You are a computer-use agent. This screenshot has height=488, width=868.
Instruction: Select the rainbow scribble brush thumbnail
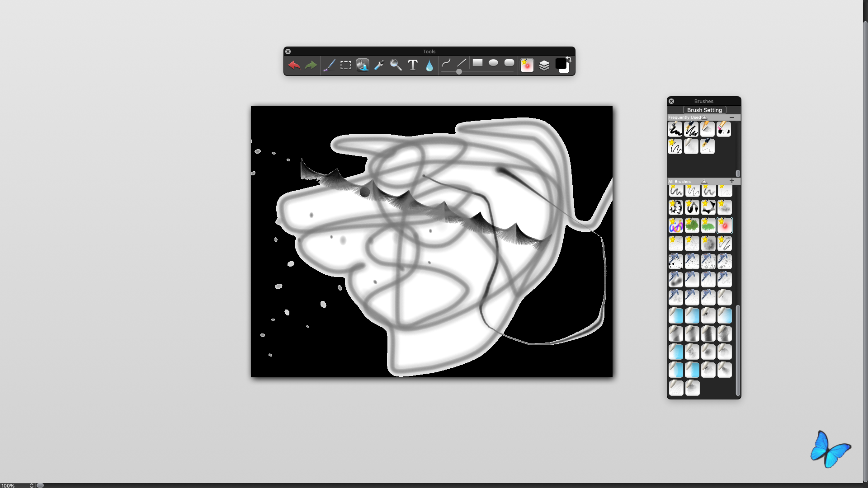(676, 225)
